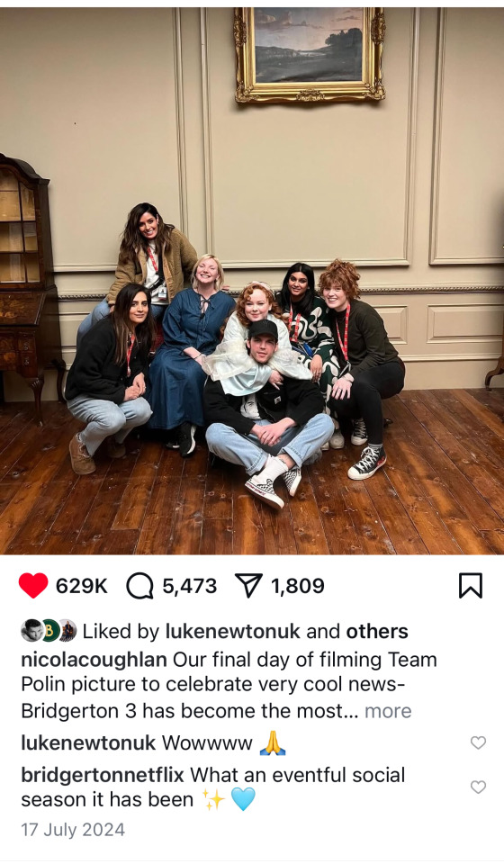Open lukenewtonuk in Liked by line

tap(232, 632)
